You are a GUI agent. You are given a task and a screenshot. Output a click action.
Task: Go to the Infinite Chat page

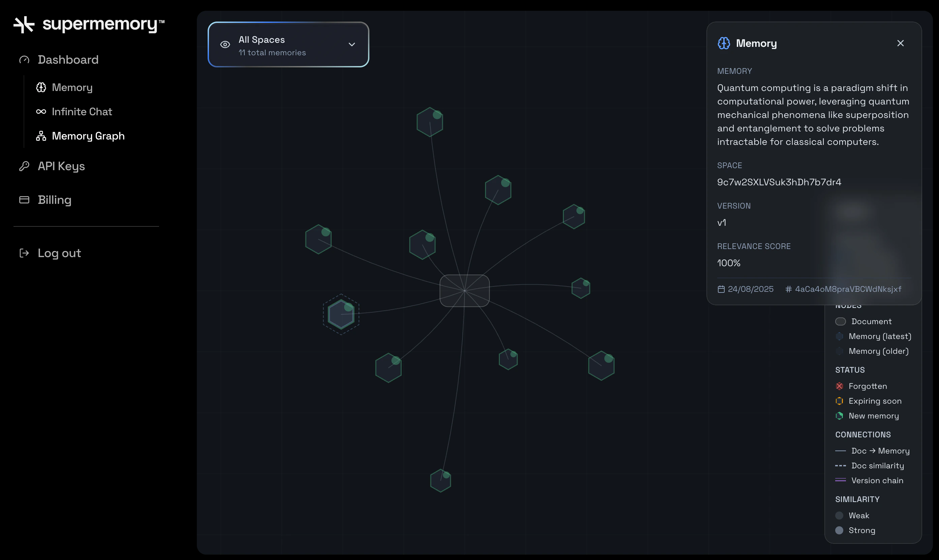(x=82, y=112)
